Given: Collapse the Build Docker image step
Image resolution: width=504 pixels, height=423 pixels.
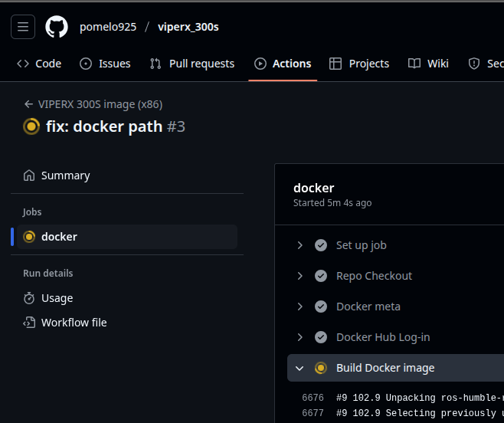Looking at the screenshot, I should click(299, 368).
